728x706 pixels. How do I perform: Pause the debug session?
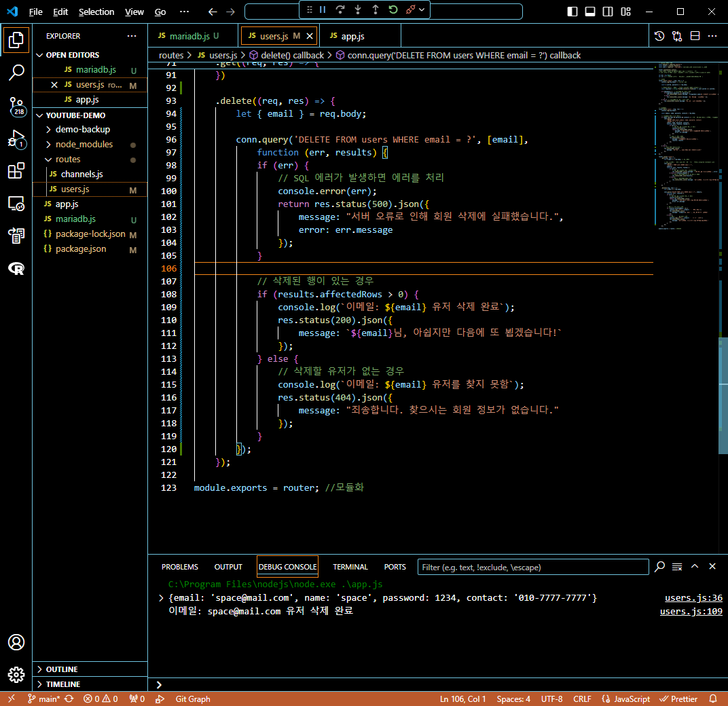point(323,10)
